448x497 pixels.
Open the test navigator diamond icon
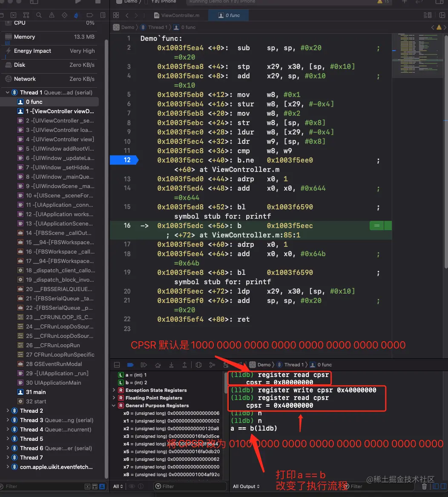(x=64, y=15)
